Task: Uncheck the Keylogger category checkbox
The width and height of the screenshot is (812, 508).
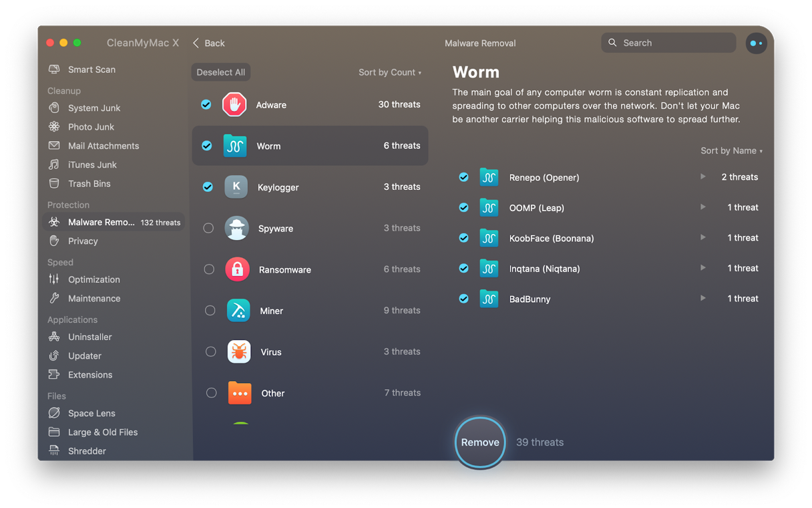Action: coord(208,186)
